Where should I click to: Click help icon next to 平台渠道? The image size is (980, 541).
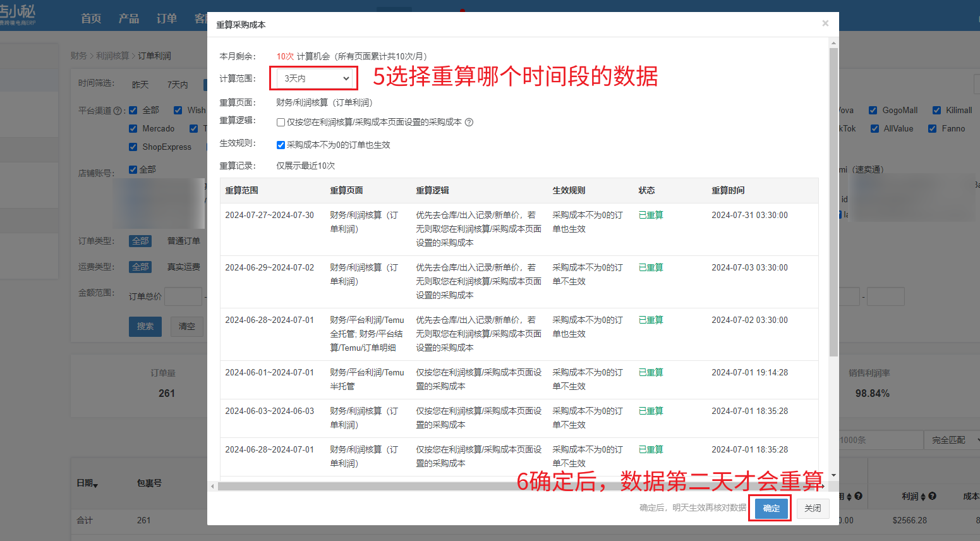[118, 111]
